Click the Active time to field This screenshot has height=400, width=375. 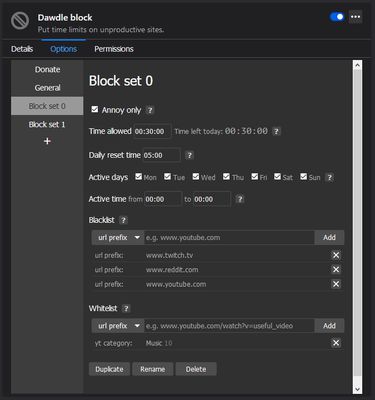tap(212, 199)
